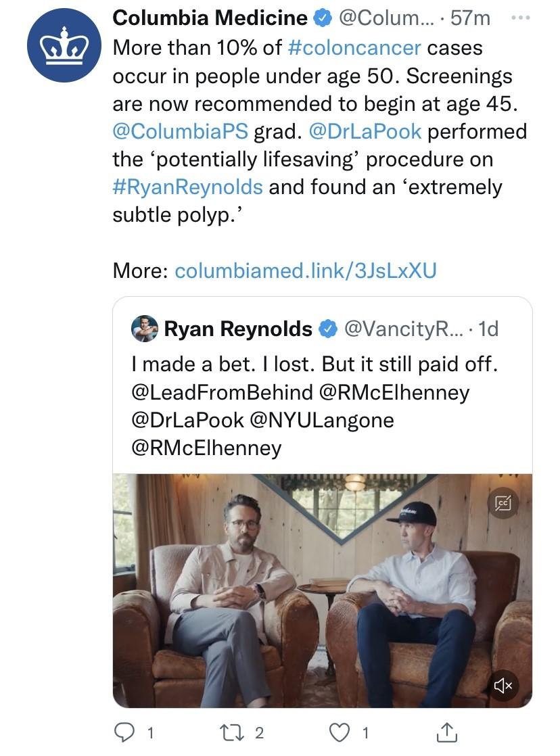Viewport: 560px width, 756px height.
Task: Open the Columbia Medicine display name
Action: tap(210, 18)
